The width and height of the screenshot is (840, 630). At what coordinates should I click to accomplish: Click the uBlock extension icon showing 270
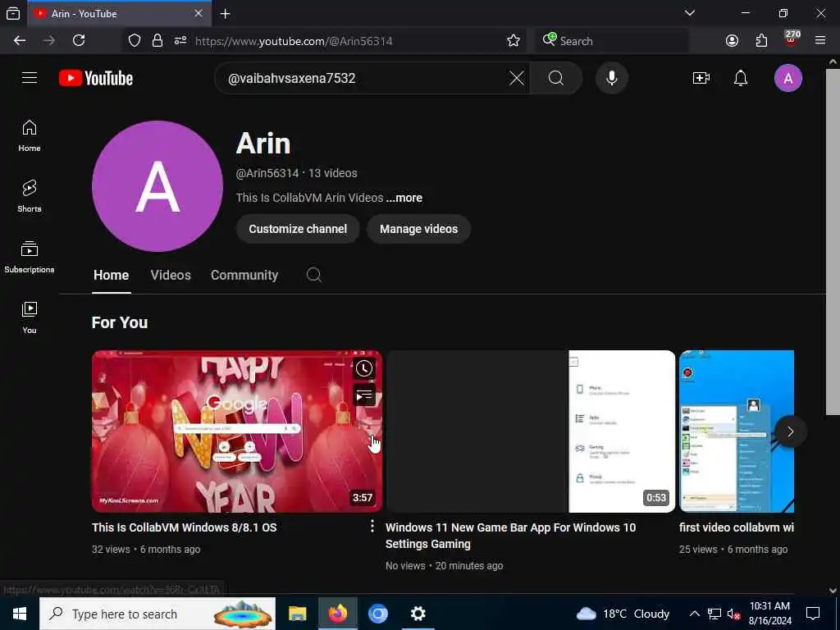792,39
